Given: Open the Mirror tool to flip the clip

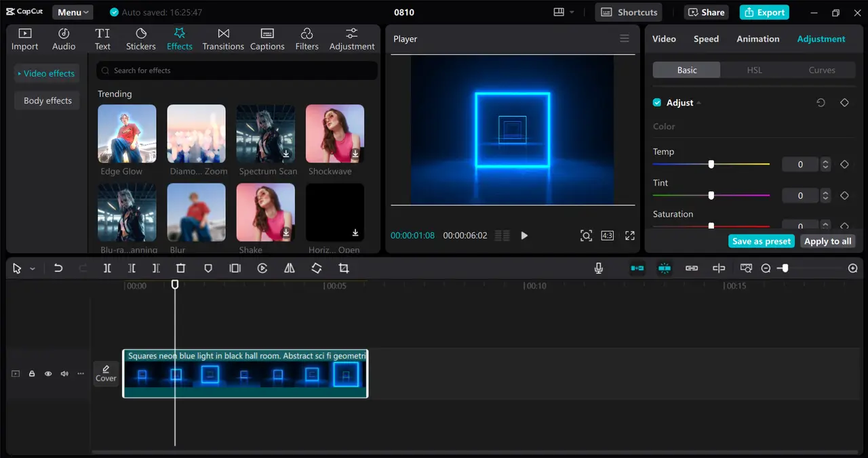Looking at the screenshot, I should (289, 268).
